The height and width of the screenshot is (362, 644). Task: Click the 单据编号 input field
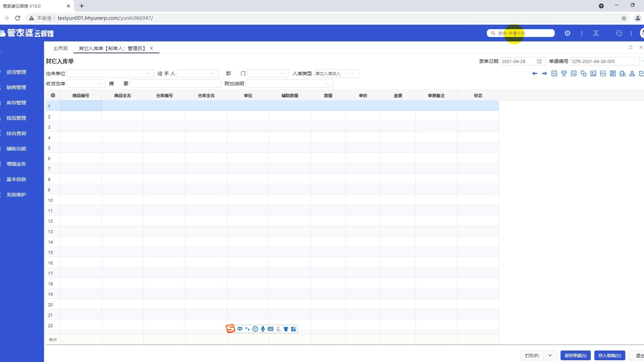pos(605,61)
